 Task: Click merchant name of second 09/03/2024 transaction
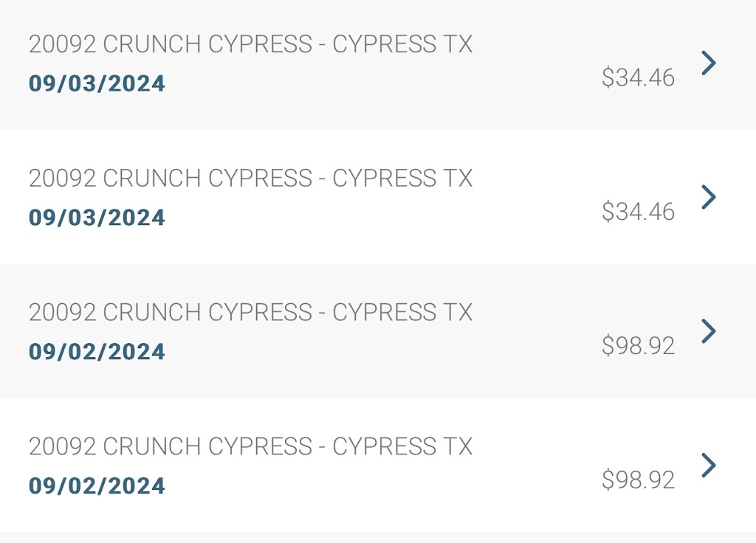tap(250, 179)
